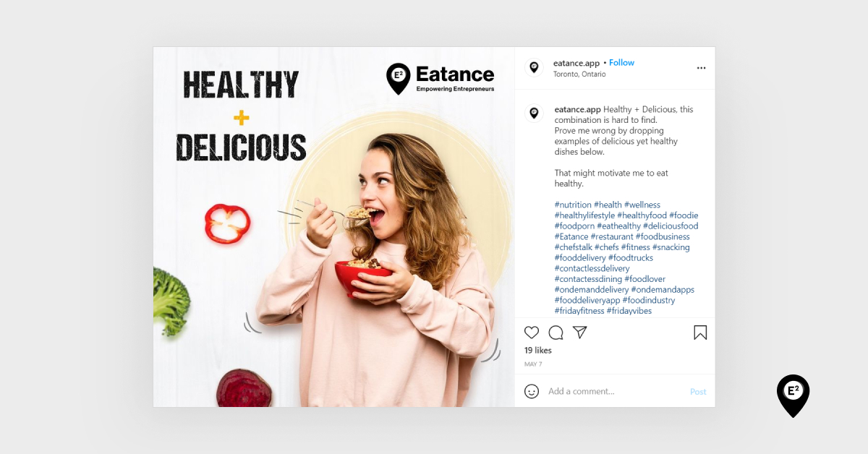Like the post with the heart icon

pos(532,333)
